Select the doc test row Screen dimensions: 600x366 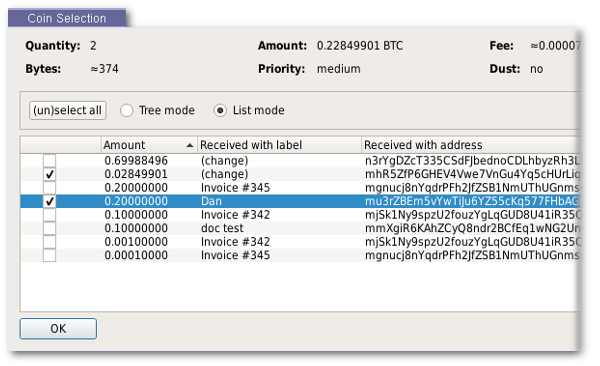300,229
